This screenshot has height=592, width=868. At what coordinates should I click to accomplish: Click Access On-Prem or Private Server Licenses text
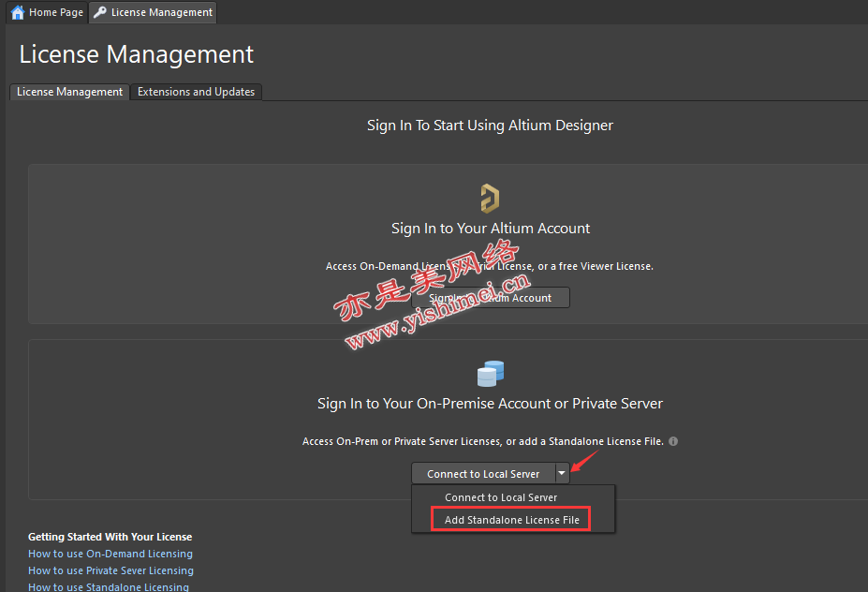(483, 441)
